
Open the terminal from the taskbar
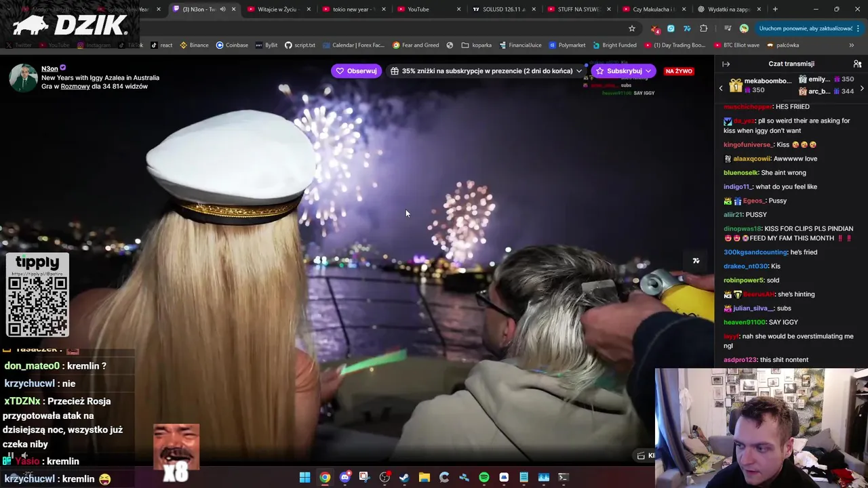[563, 477]
